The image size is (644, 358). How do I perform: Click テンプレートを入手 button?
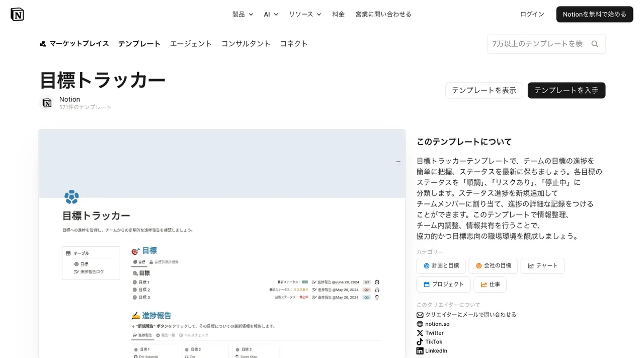(x=567, y=90)
